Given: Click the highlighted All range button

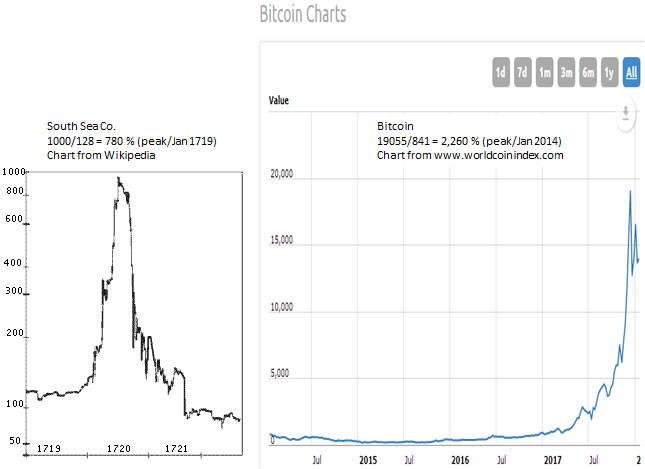Looking at the screenshot, I should [631, 71].
